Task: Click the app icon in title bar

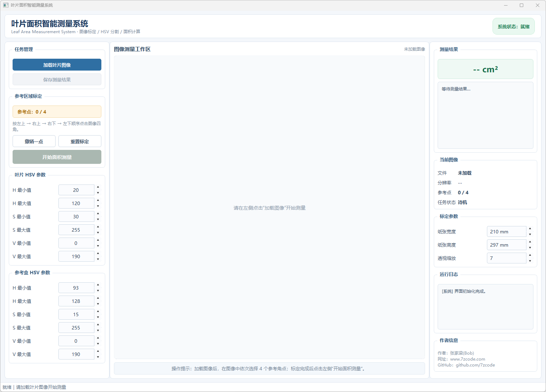Action: [6, 5]
